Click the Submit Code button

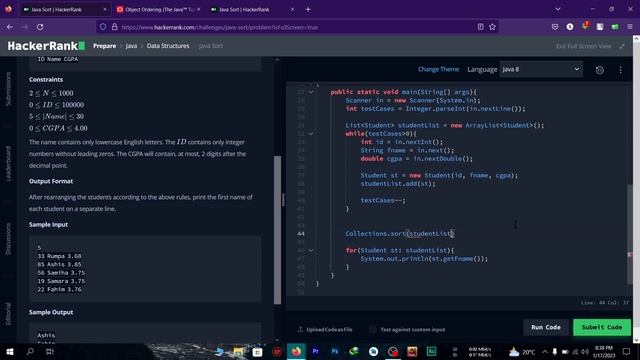tap(602, 327)
